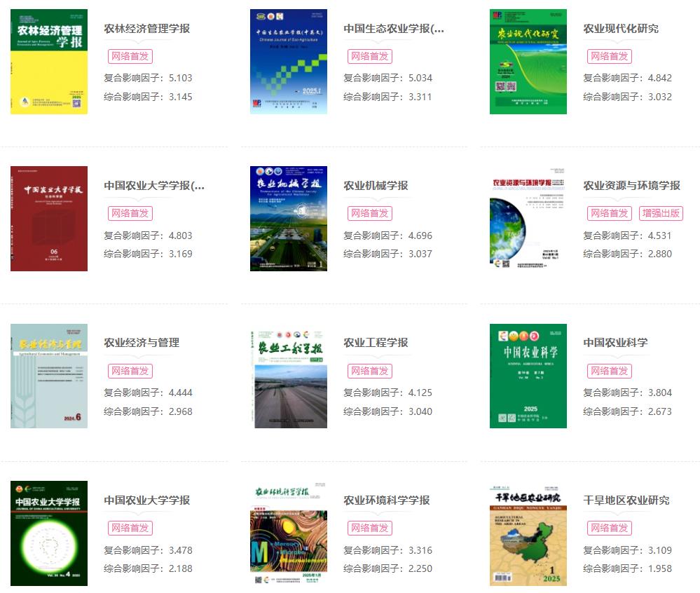
Task: Click the 中国农业大学学报 title with 3.478 factor
Action: 147,500
